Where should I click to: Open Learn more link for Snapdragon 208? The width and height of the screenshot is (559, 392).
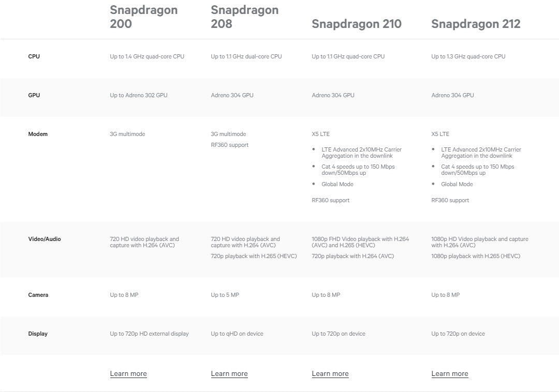229,373
